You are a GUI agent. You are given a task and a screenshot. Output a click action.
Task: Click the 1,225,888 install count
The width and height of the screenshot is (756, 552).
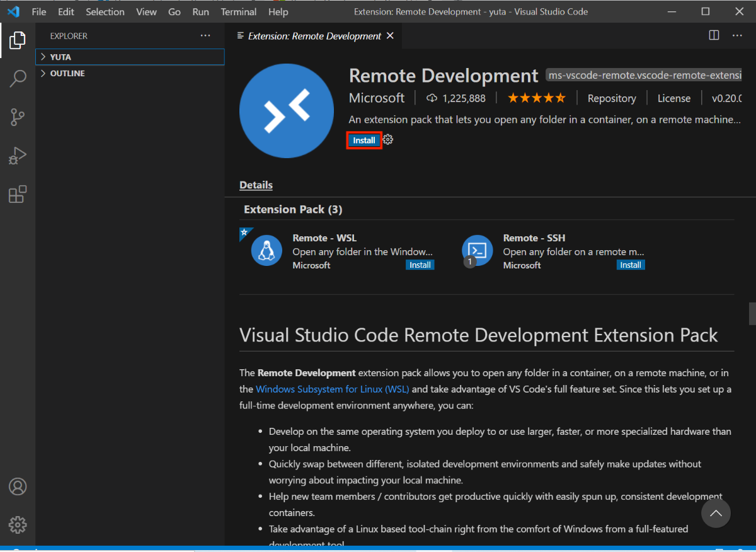[464, 98]
